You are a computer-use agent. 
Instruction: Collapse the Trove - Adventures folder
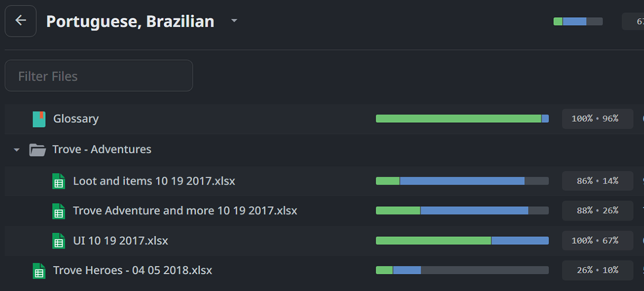(x=17, y=150)
